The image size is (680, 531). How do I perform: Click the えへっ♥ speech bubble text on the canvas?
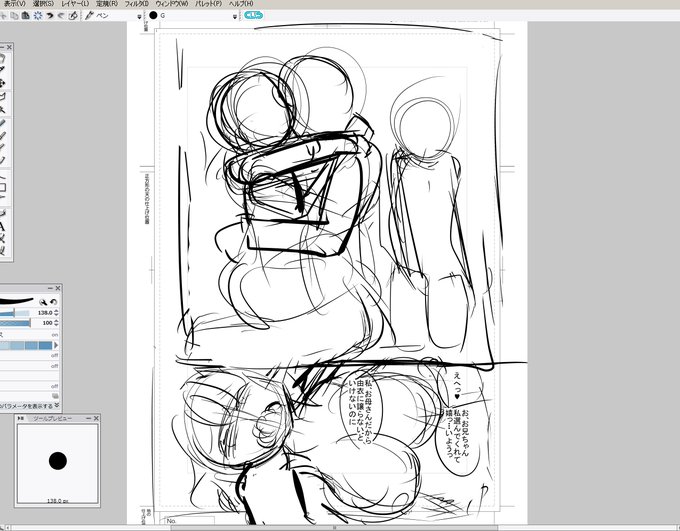pos(457,386)
